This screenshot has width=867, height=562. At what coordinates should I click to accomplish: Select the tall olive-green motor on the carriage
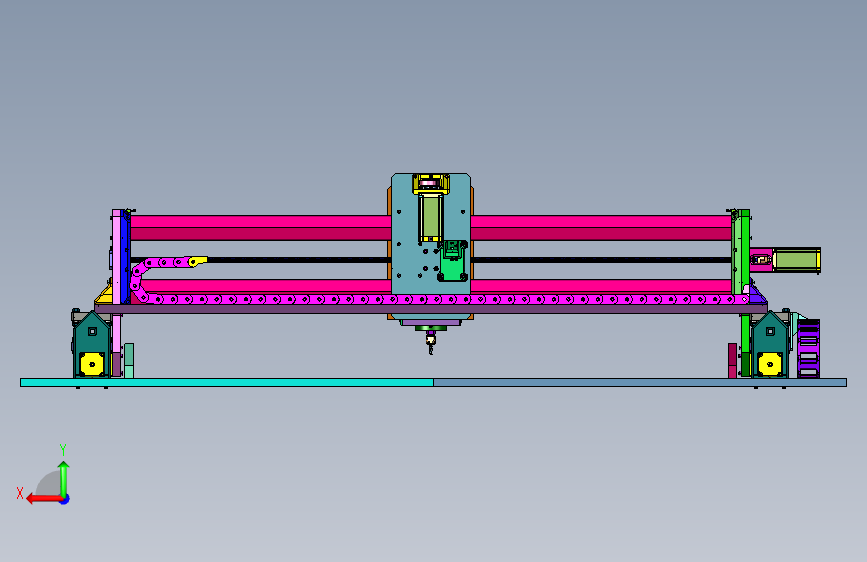point(431,217)
